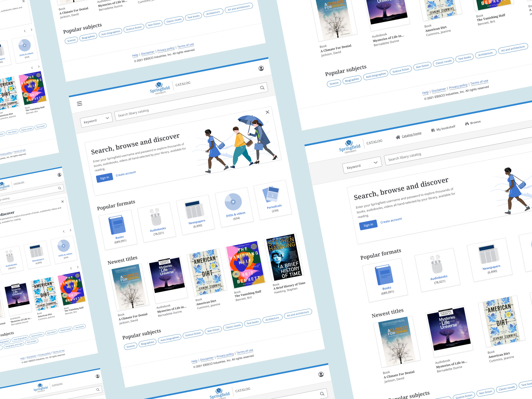Open the Newspapers format icon
This screenshot has width=532, height=399.
[x=194, y=210]
